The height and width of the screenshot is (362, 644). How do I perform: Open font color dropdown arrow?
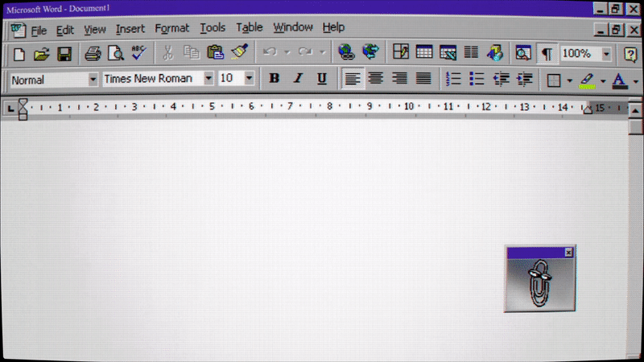point(636,82)
